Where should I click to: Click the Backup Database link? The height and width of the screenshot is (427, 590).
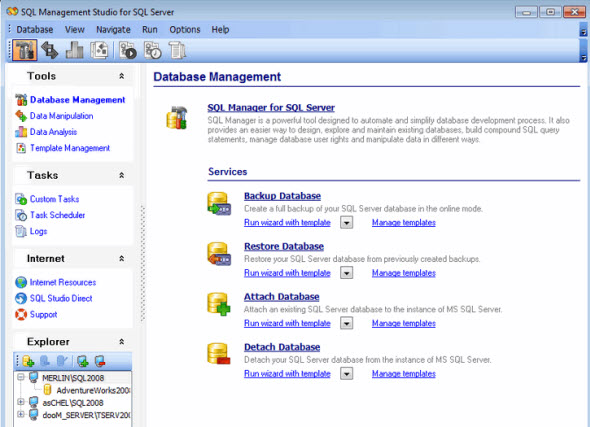pyautogui.click(x=282, y=196)
